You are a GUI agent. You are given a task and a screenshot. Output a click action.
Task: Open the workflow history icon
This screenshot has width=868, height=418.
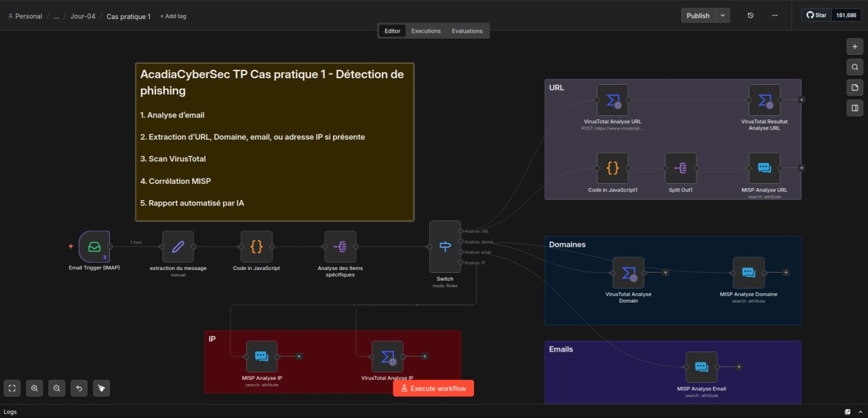(x=750, y=16)
